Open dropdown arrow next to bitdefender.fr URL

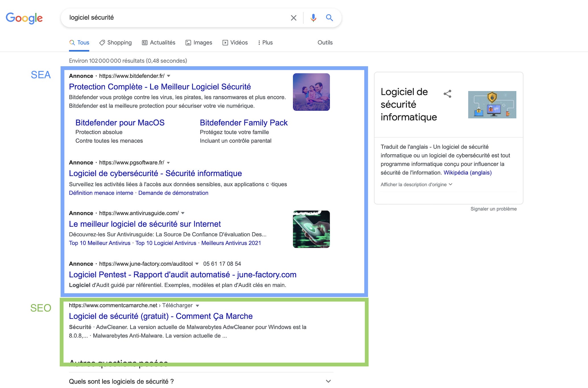point(168,76)
